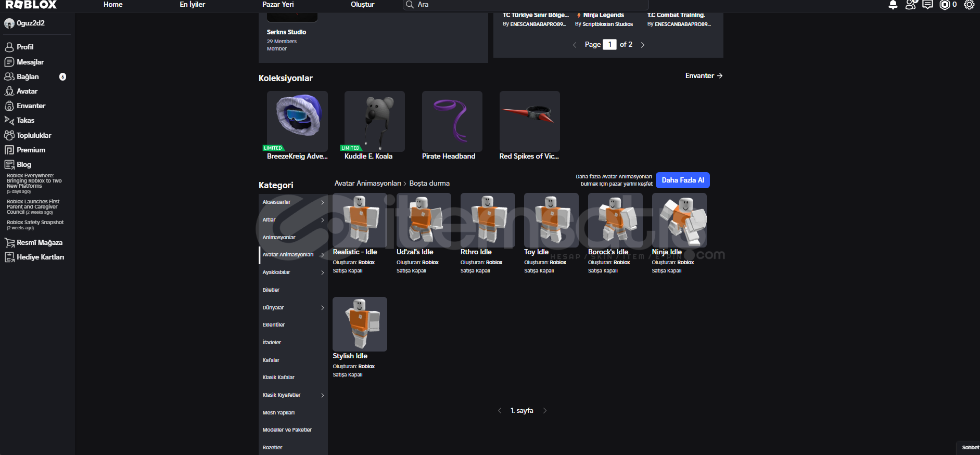Screen dimensions: 980x455
Task: Select the Klasik Kafalar category
Action: 293,378
